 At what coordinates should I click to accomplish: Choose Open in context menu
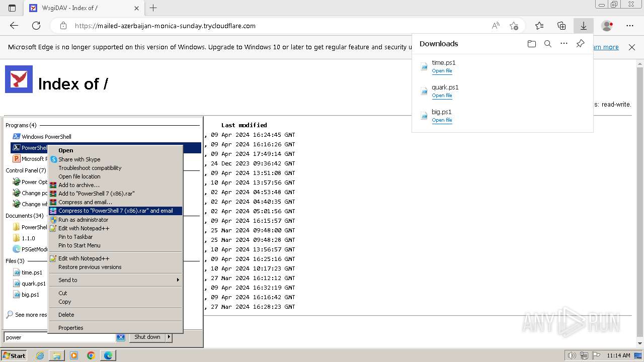coord(115,150)
